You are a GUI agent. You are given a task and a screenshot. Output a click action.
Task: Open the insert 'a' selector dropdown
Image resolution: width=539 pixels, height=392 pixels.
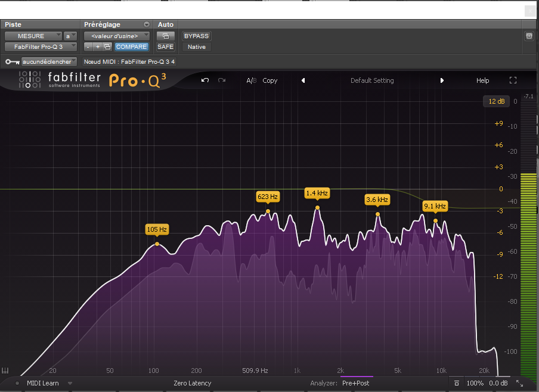(x=70, y=36)
